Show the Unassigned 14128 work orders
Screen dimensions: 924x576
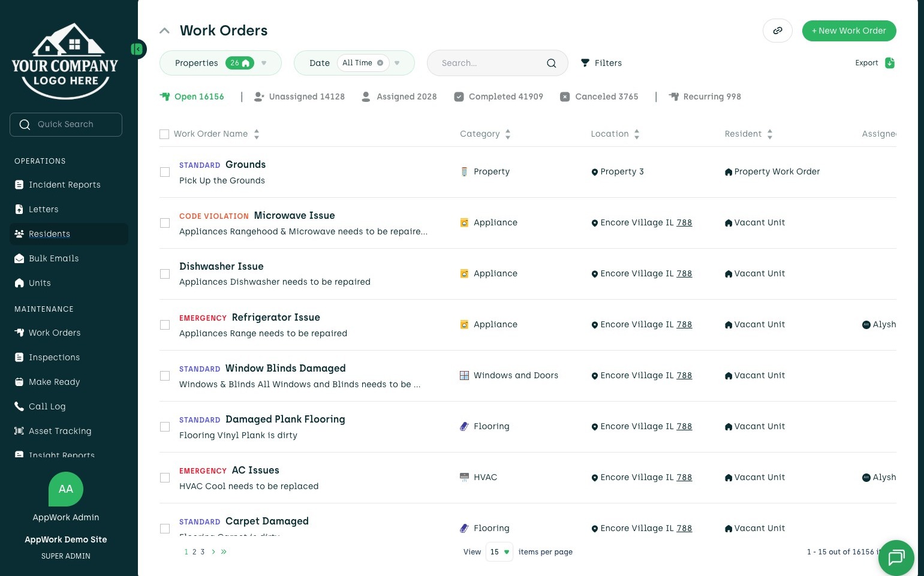300,96
